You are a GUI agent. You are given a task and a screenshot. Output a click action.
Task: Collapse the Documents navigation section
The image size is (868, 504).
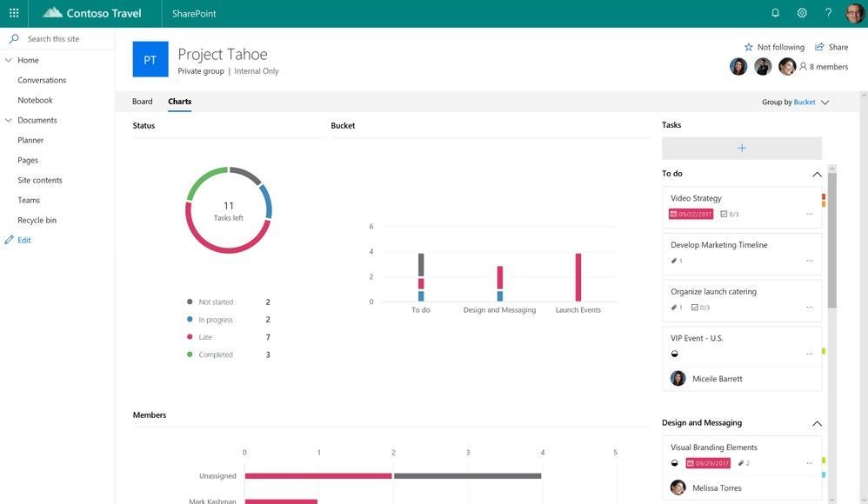(9, 120)
